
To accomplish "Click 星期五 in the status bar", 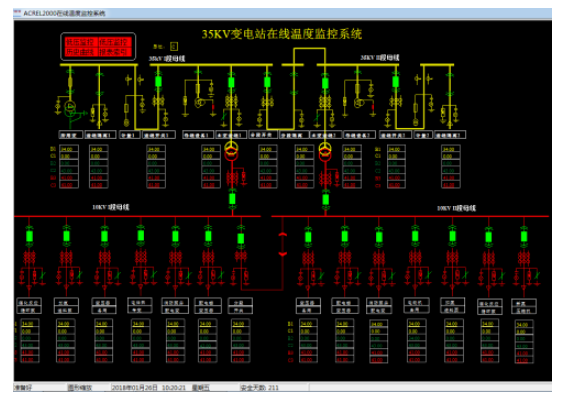I will (200, 388).
